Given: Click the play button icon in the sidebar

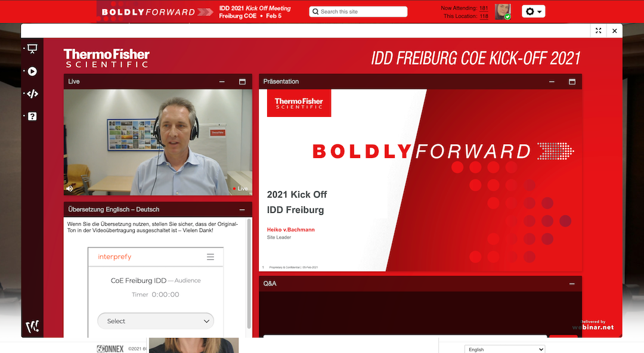Looking at the screenshot, I should pyautogui.click(x=32, y=72).
